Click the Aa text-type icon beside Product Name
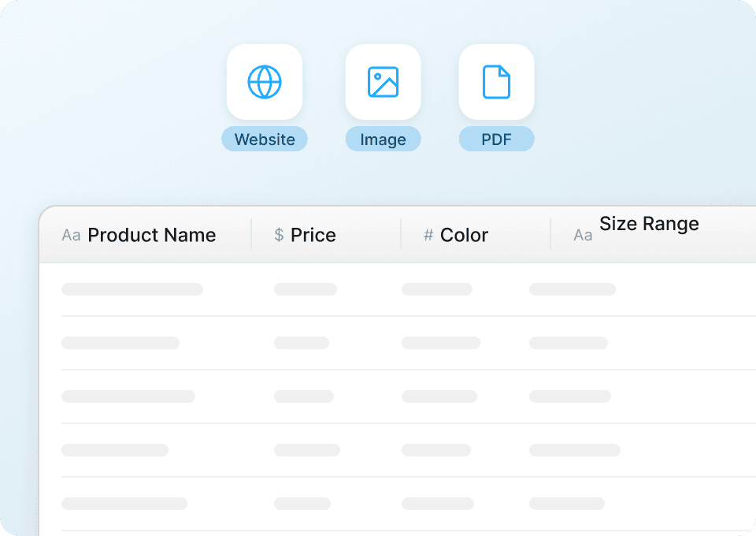This screenshot has height=536, width=756. coord(71,236)
